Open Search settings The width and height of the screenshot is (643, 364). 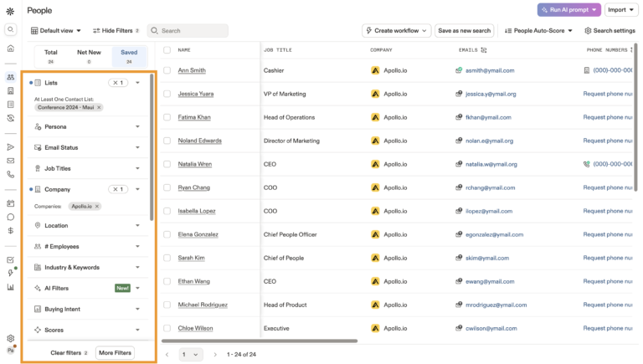tap(610, 31)
